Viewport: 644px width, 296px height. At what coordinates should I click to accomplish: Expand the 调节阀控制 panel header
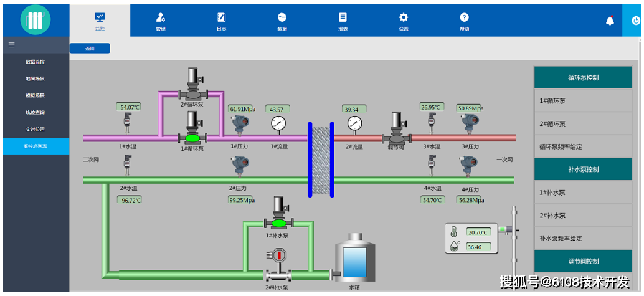coord(583,261)
